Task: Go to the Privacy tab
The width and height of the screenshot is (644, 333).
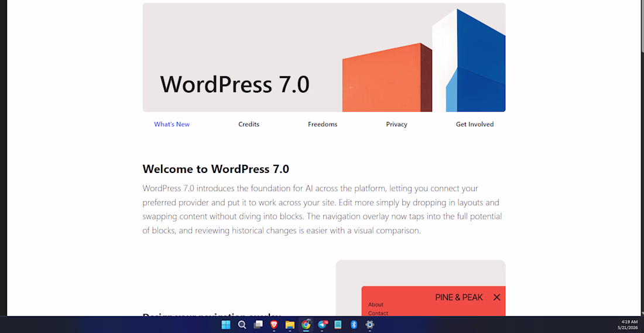Action: [397, 124]
